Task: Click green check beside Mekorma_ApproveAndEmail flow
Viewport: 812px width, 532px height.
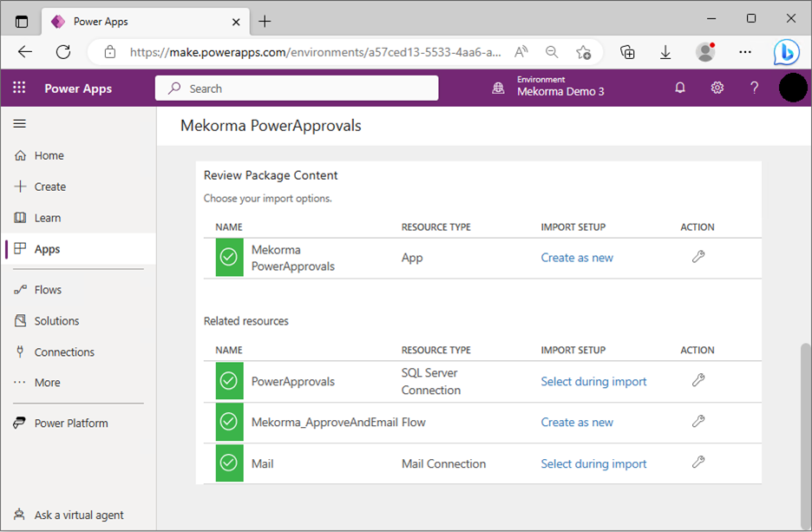Action: pos(229,422)
